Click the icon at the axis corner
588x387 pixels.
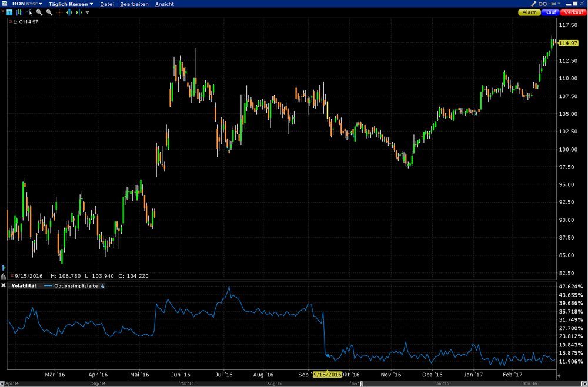[559, 375]
